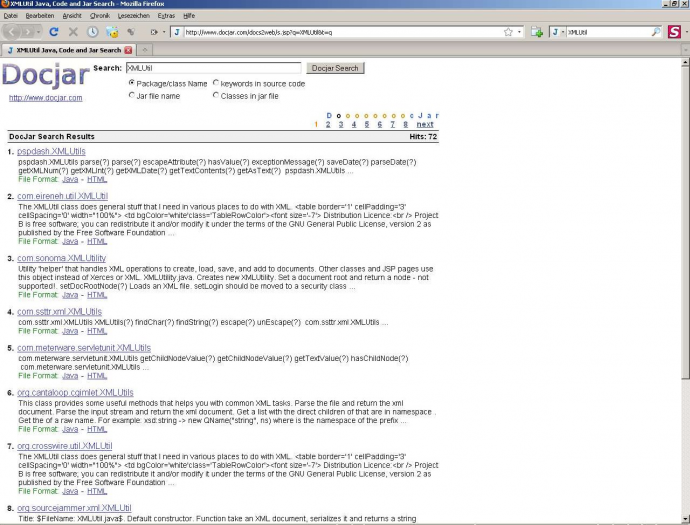Select the Jar file name radio button
690x525 pixels.
131,95
